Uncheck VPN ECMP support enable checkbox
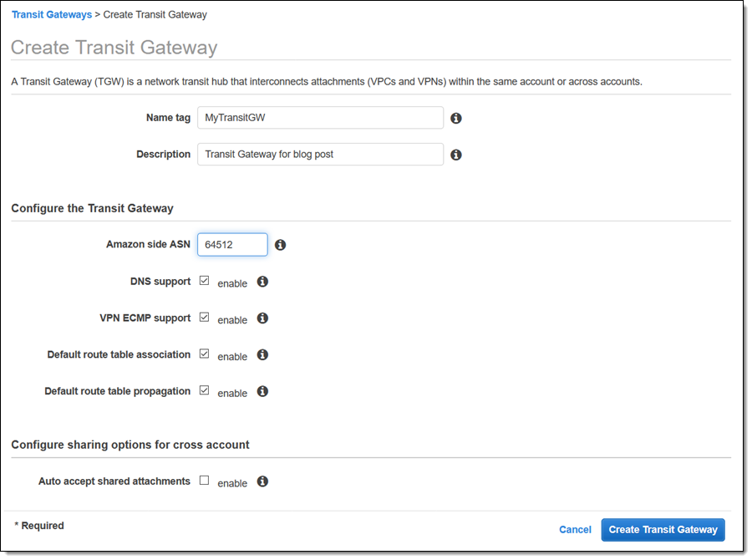 [204, 318]
